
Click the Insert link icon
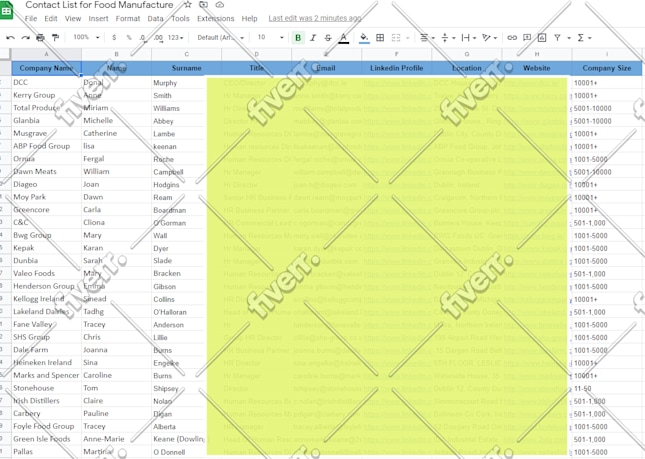pos(512,38)
